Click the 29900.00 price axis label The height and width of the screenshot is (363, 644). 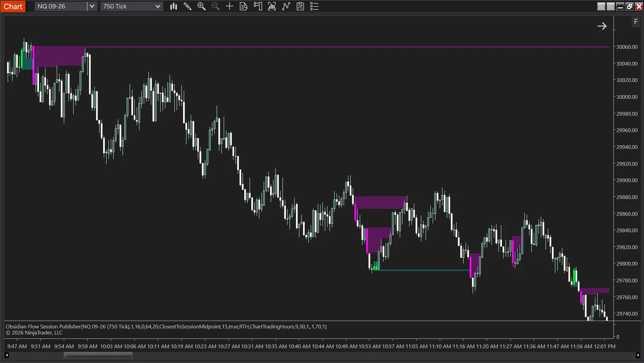(x=627, y=180)
